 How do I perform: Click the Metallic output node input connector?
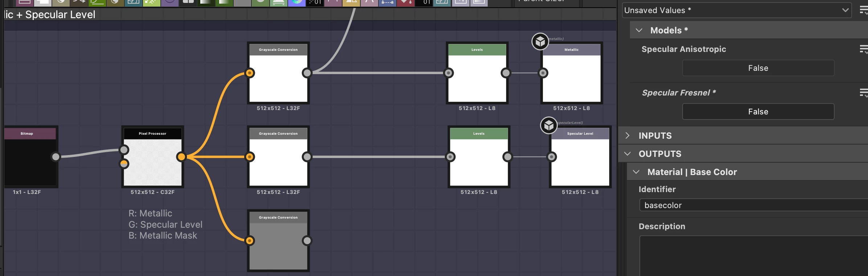pos(543,73)
